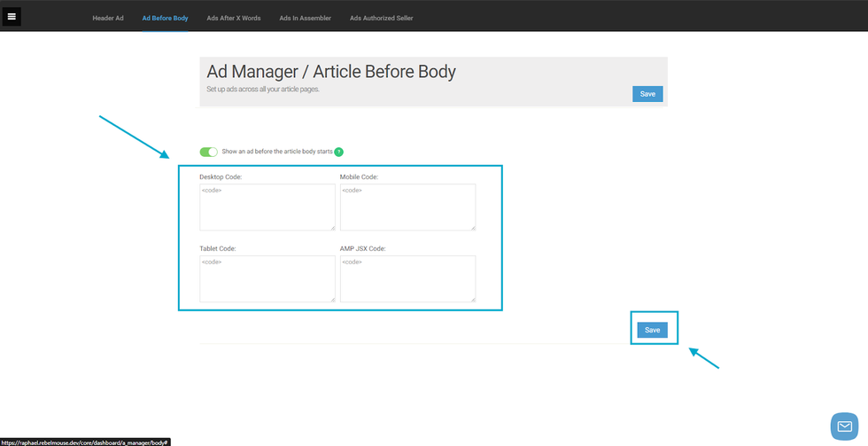
Task: Open the hamburger menu
Action: [12, 17]
